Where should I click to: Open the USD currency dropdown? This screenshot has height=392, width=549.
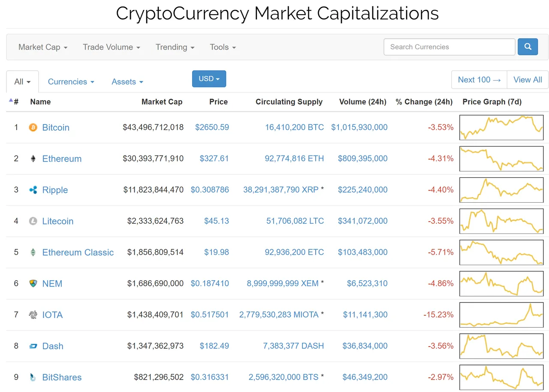209,79
